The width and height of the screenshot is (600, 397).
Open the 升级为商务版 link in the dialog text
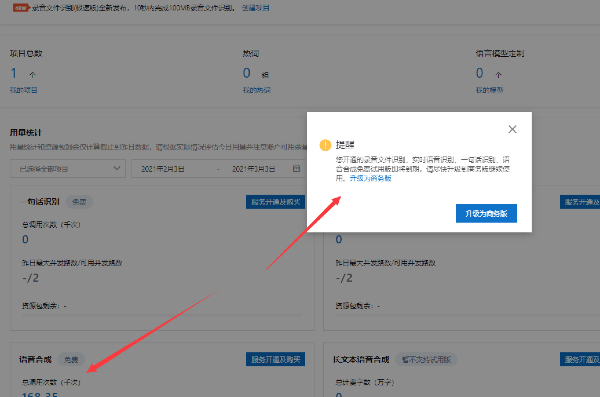pyautogui.click(x=370, y=178)
